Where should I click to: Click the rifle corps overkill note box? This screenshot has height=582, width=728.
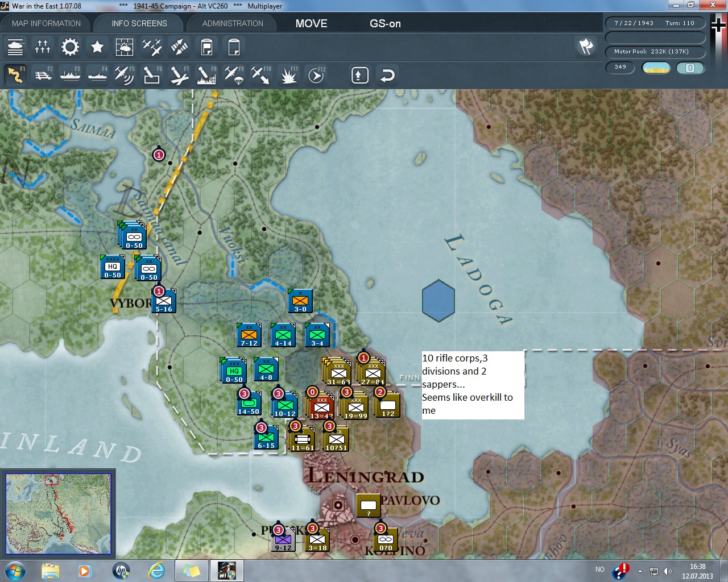click(473, 385)
